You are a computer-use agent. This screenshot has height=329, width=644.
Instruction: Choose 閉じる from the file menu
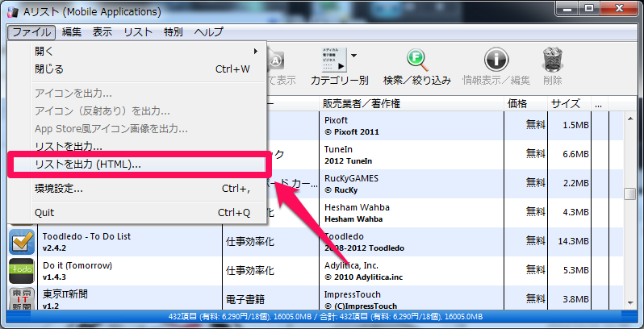click(x=137, y=69)
